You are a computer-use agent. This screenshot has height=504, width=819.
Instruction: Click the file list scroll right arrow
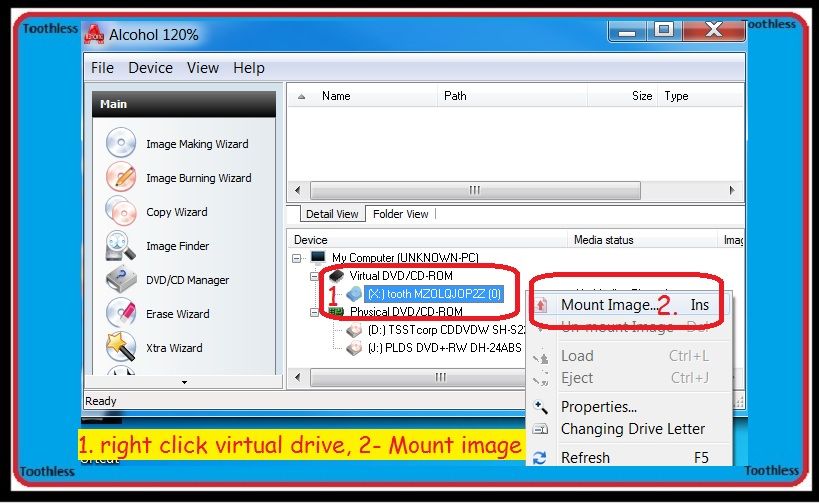tap(732, 190)
